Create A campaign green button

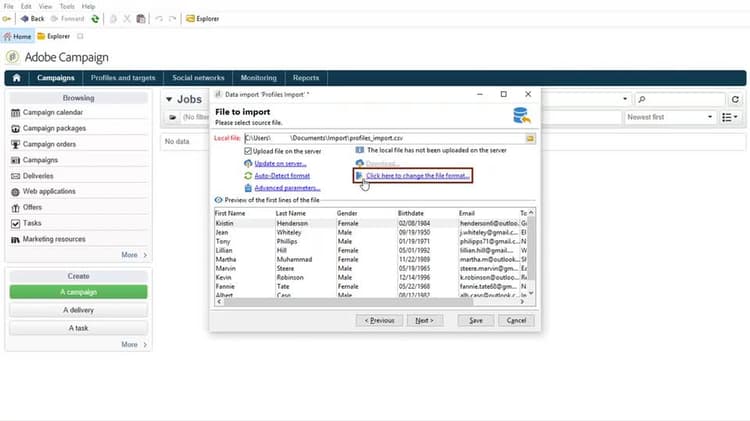pyautogui.click(x=78, y=292)
